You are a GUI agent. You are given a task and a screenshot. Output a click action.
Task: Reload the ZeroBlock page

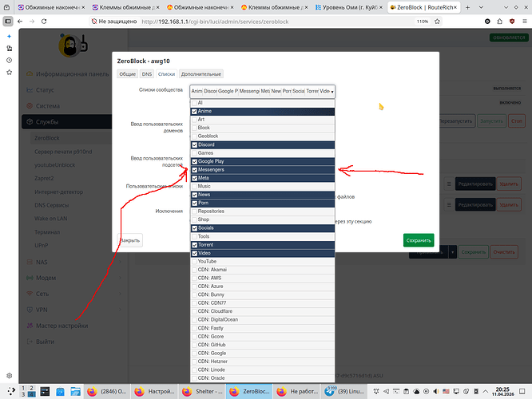click(44, 22)
